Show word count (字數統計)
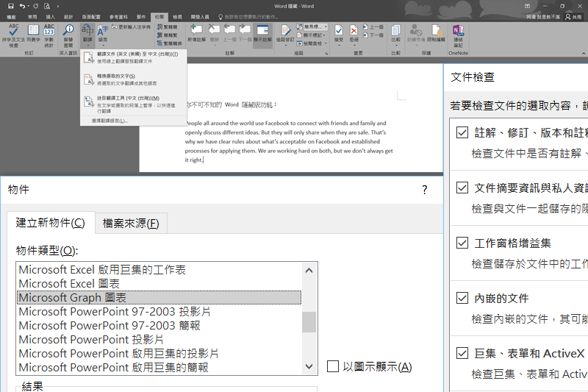Screen dimensions: 588x392 coord(49,35)
